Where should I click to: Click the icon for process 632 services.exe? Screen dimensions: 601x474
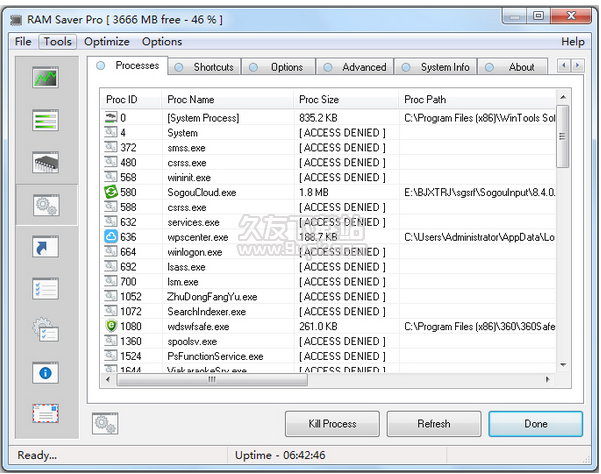111,221
